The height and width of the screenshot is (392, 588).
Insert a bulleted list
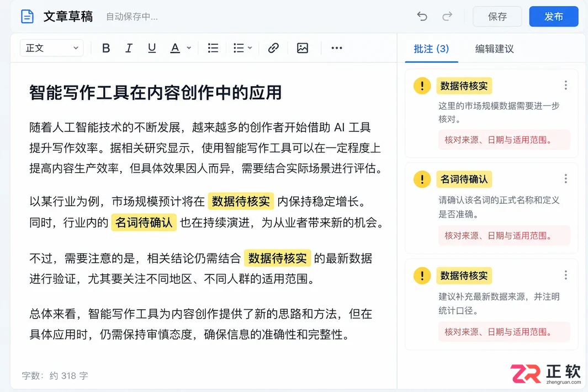pos(213,48)
